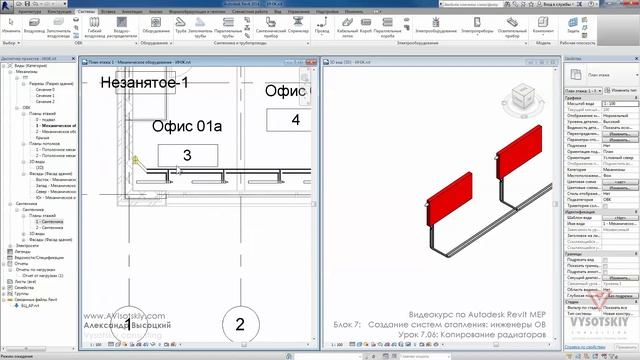Viewport: 640px width, 360px height.
Task: Open the Оборудование mechanical equipment tool
Action: 156,25
